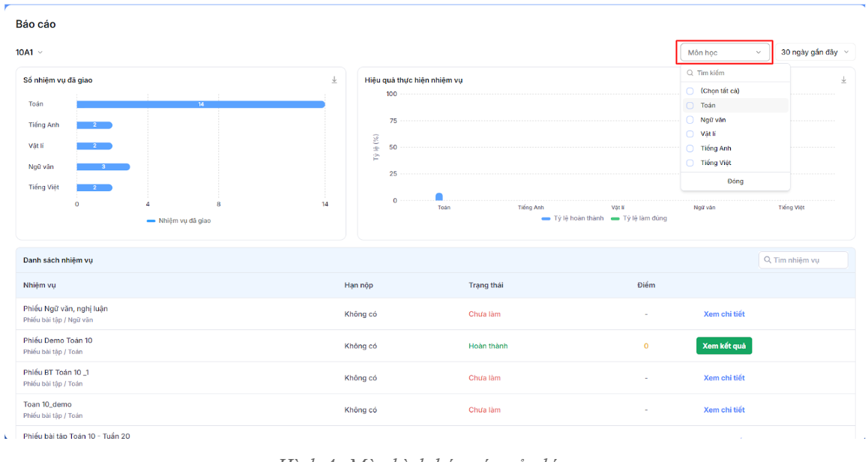The image size is (868, 462).
Task: Download the Hiệu quả thực hiện nhiệm vụ chart
Action: (843, 80)
